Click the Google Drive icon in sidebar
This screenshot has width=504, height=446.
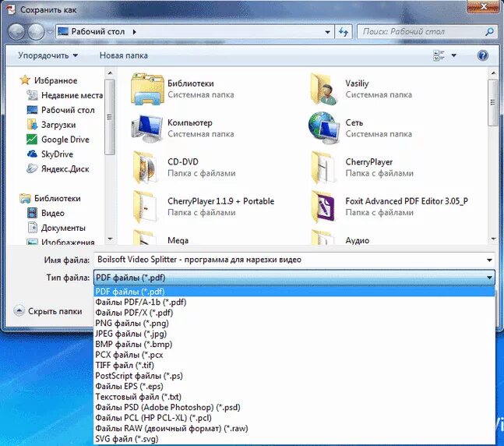click(32, 140)
